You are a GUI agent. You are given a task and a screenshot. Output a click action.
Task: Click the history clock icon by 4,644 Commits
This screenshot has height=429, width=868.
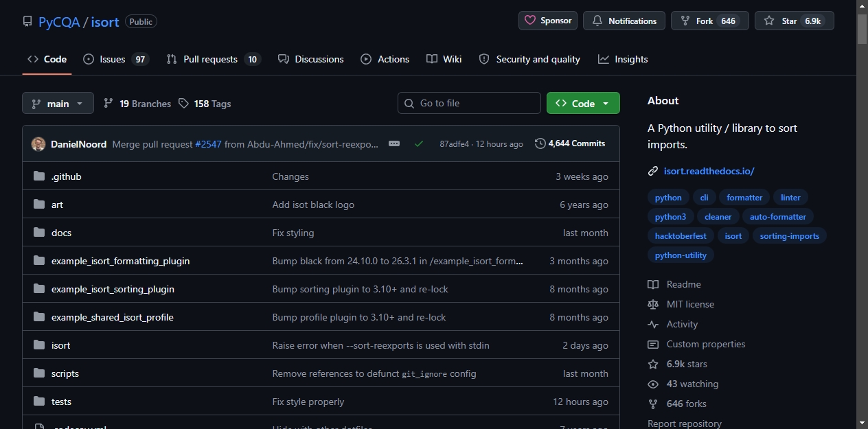point(540,143)
